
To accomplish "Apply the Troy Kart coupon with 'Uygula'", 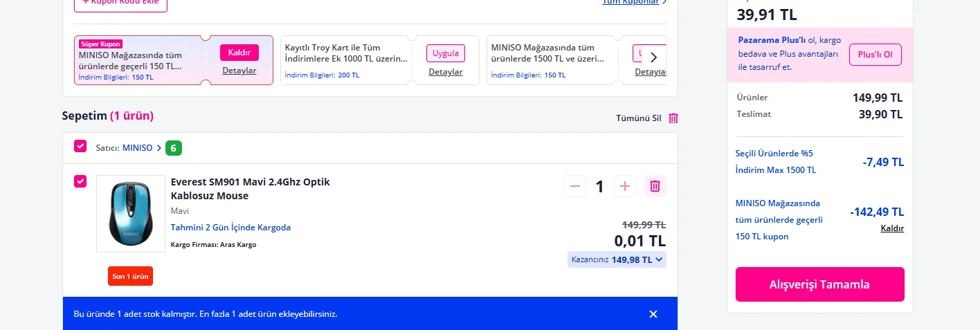I will pyautogui.click(x=446, y=53).
